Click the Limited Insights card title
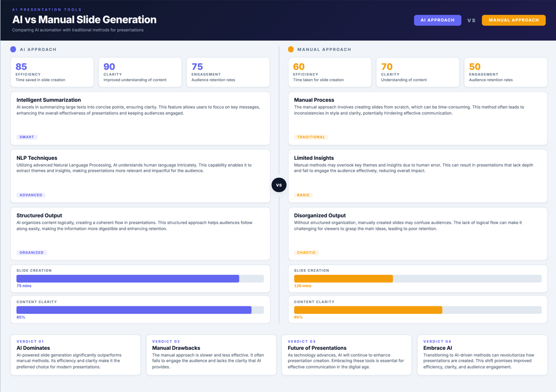Screen dimensions: 556x392 314,158
